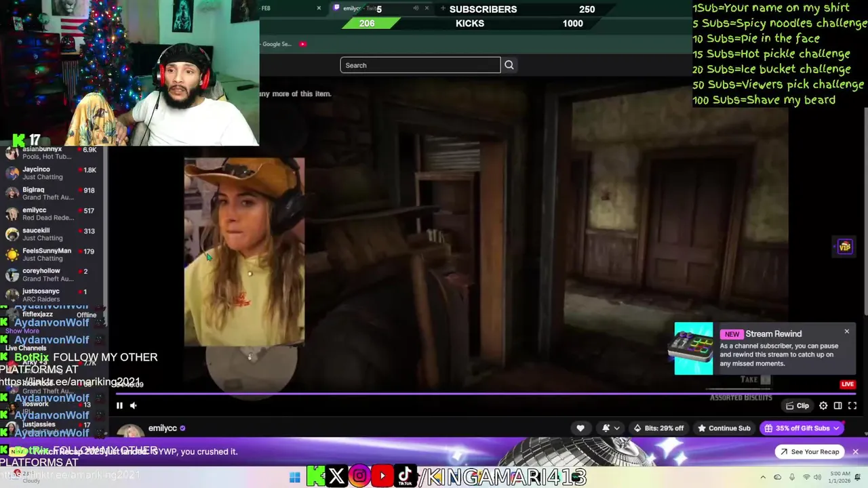
Task: Open a new browser tab
Action: point(443,8)
